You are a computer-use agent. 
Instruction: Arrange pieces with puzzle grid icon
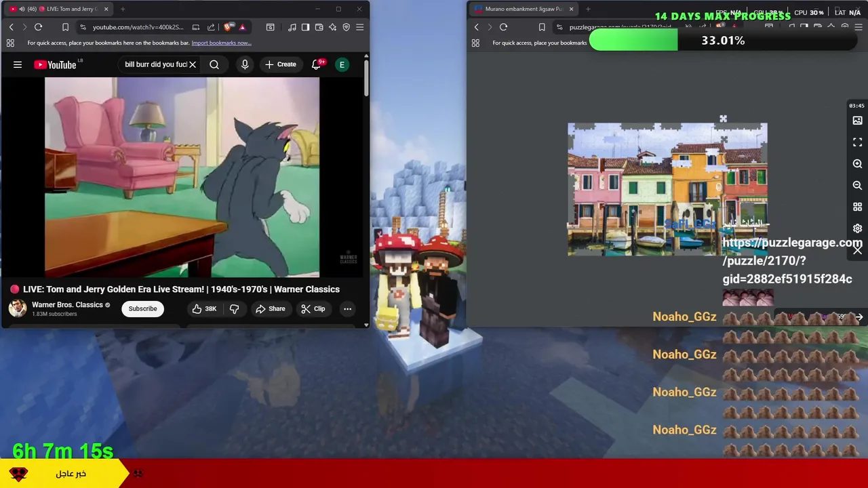tap(857, 207)
